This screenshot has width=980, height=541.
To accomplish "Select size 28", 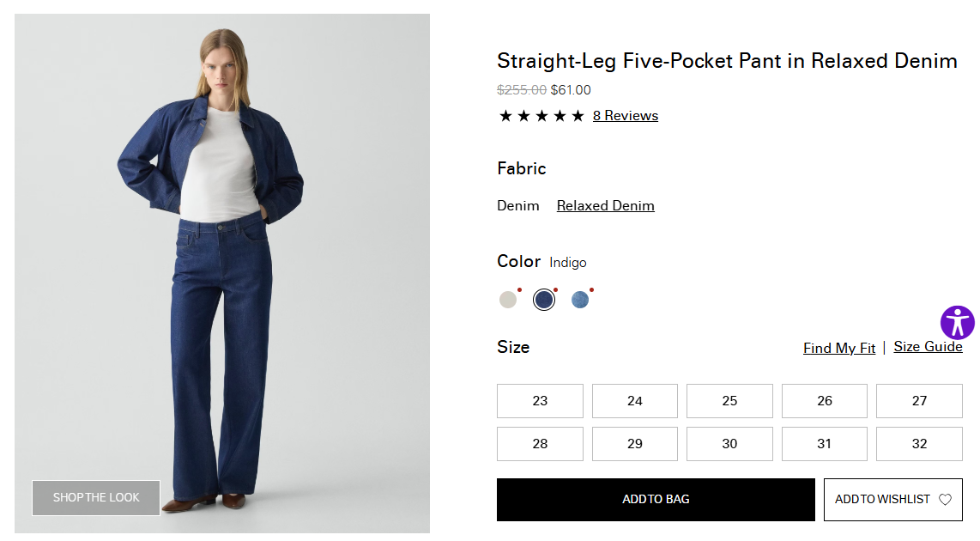I will (540, 444).
